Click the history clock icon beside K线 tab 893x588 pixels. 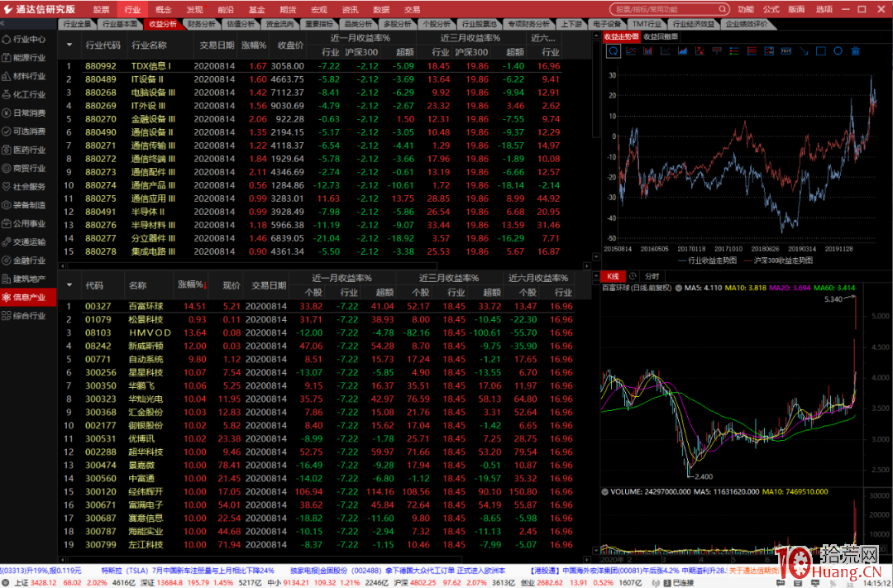pyautogui.click(x=633, y=276)
